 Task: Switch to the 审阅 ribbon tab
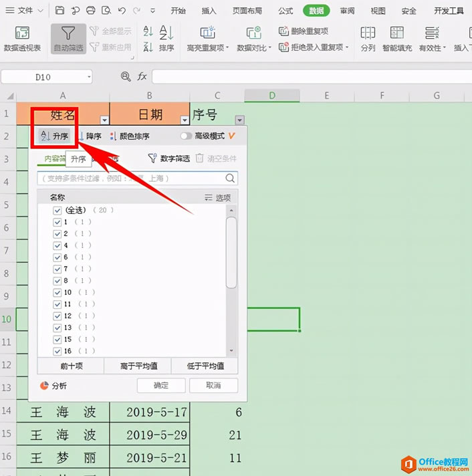347,11
